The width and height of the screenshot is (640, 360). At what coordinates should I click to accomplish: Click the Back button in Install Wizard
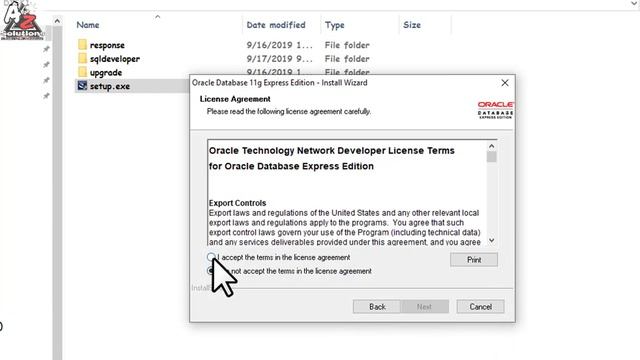[377, 307]
